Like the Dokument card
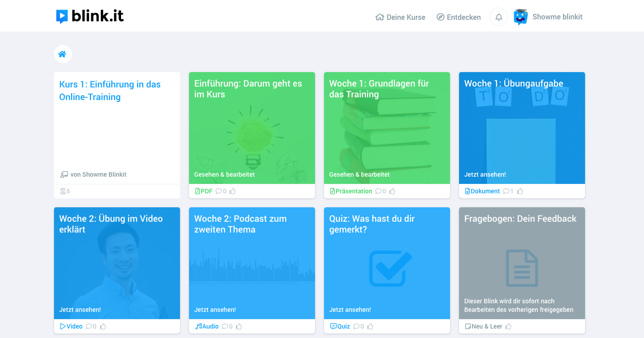This screenshot has width=644, height=338. click(520, 191)
